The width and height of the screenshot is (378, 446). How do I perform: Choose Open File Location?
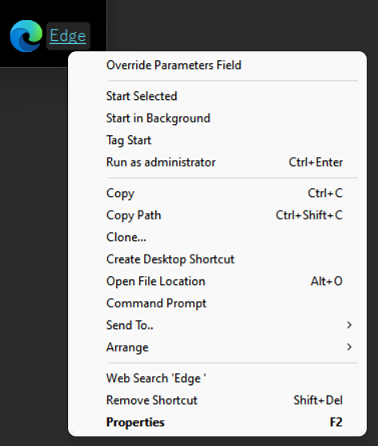(x=217, y=281)
